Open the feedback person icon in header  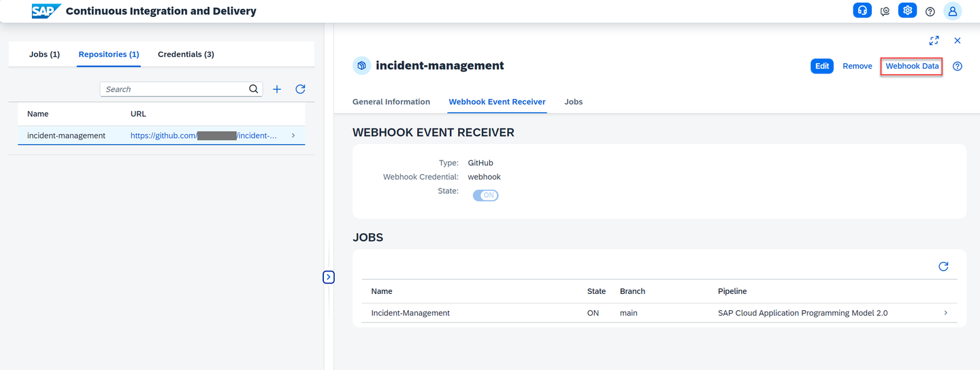885,11
